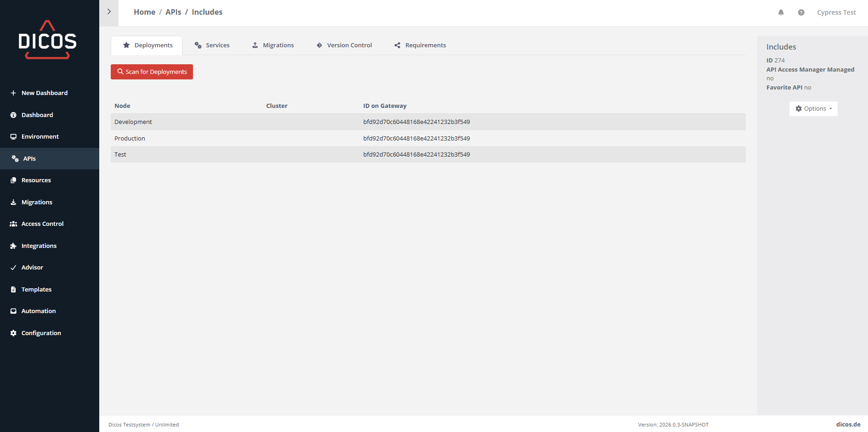Click the Advisor checkmark icon

click(x=13, y=268)
